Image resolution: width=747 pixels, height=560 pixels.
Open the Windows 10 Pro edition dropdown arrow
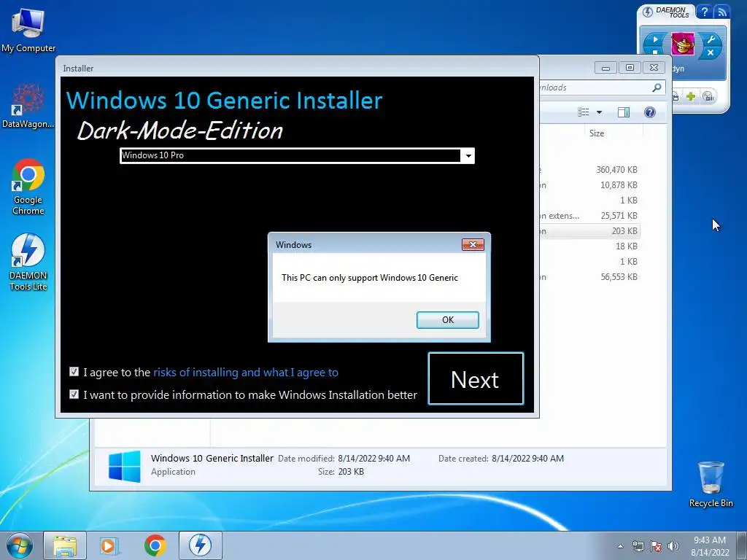pyautogui.click(x=468, y=156)
